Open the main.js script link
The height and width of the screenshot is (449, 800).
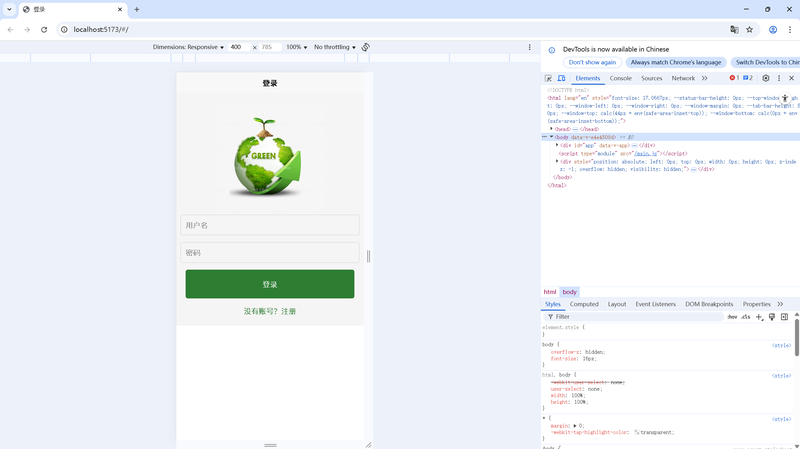[645, 153]
